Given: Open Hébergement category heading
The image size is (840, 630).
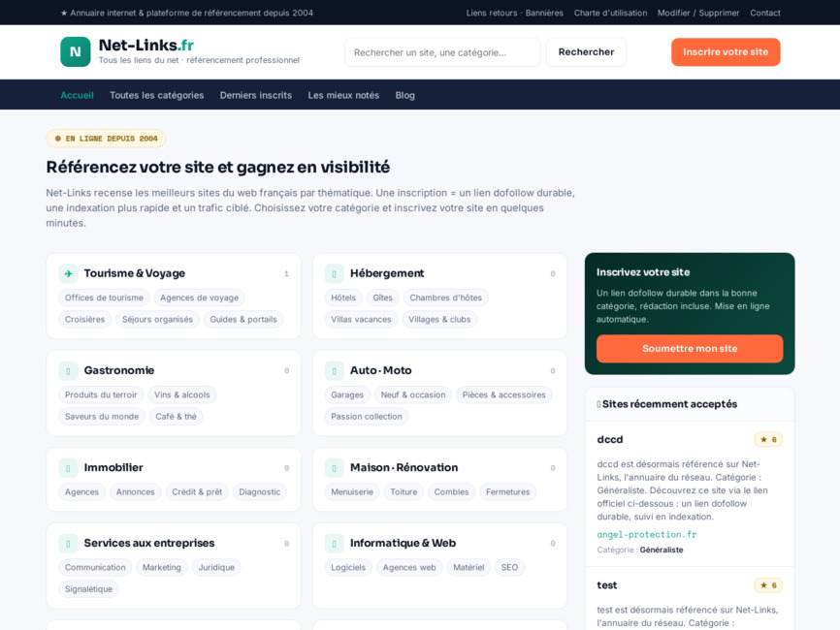Looking at the screenshot, I should click(387, 273).
